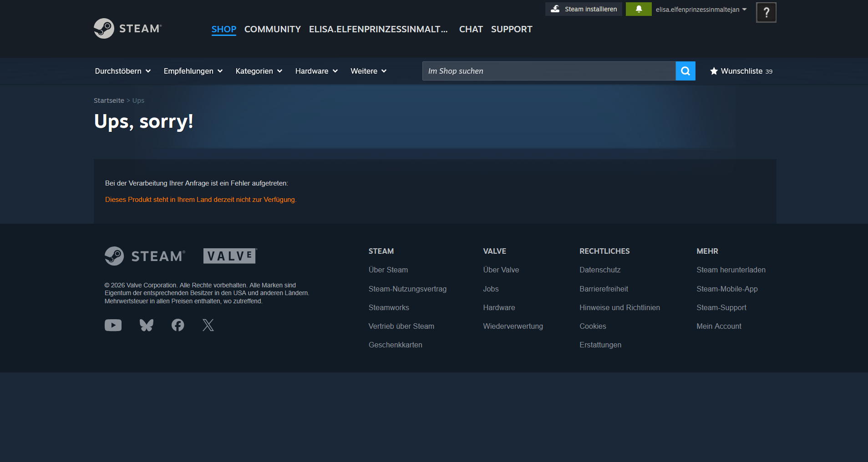This screenshot has width=868, height=462.
Task: Open the Hardware link under VALVE
Action: pyautogui.click(x=499, y=307)
